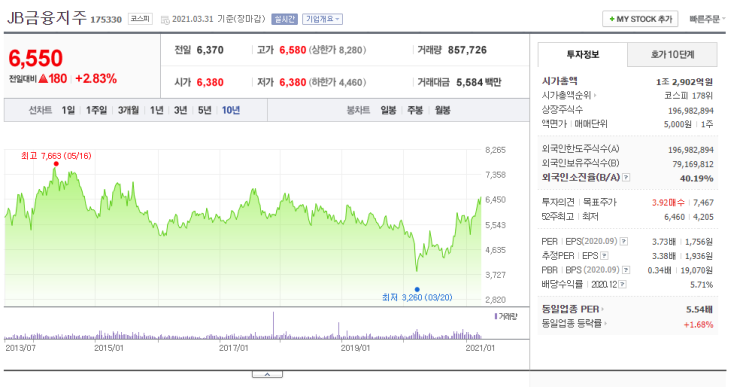Open the 기업개요 dropdown
This screenshot has height=387, width=743.
pos(322,19)
